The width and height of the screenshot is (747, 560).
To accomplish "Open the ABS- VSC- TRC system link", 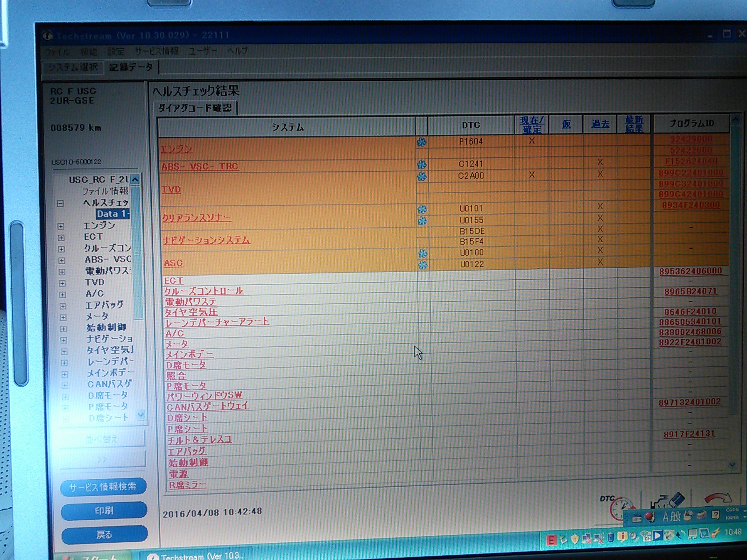I will pos(200,166).
